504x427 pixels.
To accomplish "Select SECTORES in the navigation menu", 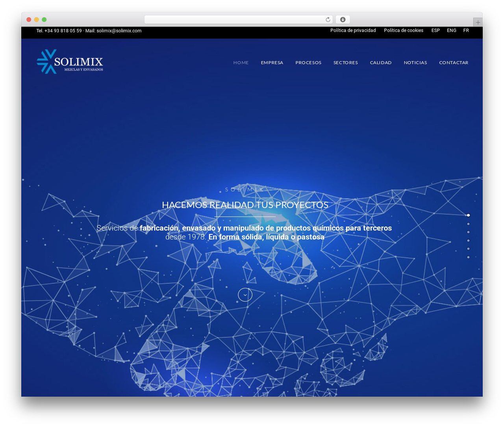I will point(346,63).
